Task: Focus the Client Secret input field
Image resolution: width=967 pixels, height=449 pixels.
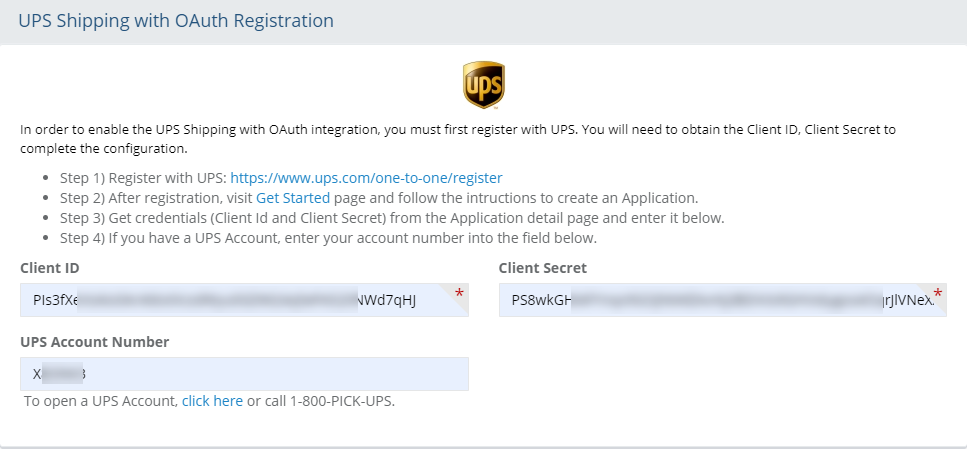Action: click(723, 300)
